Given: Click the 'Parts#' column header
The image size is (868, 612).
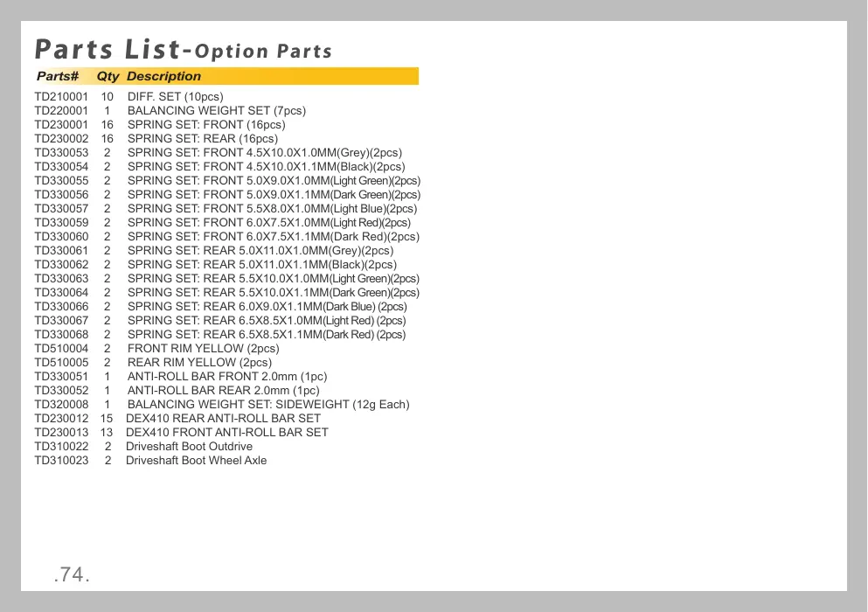Looking at the screenshot, I should click(58, 76).
